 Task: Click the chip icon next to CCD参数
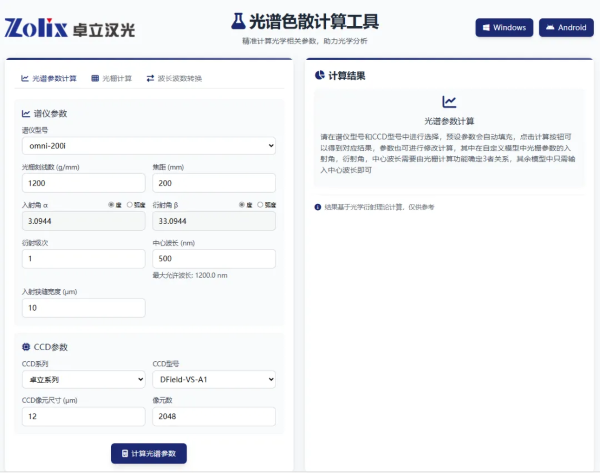click(26, 347)
